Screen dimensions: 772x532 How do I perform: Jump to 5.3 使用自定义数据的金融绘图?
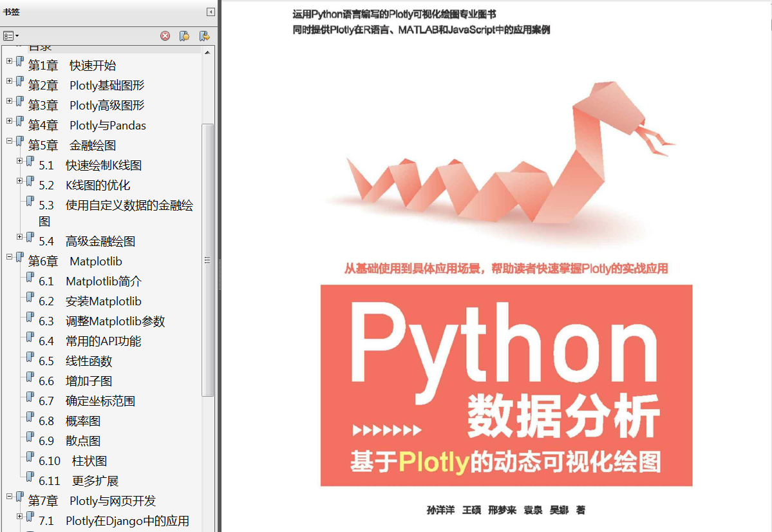pyautogui.click(x=116, y=213)
